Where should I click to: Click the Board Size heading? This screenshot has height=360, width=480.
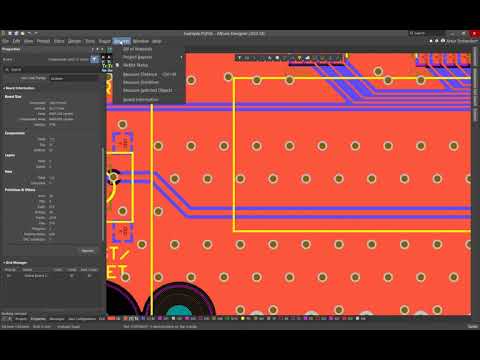point(13,97)
